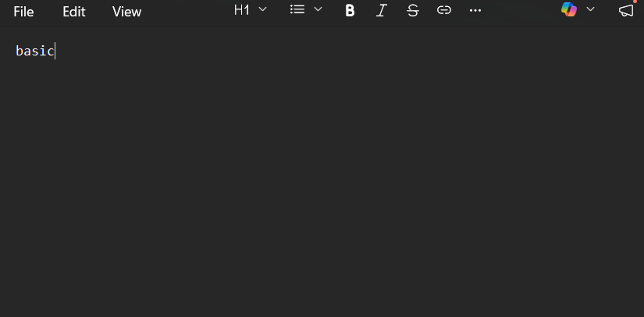Open the File menu
644x317 pixels.
point(23,12)
